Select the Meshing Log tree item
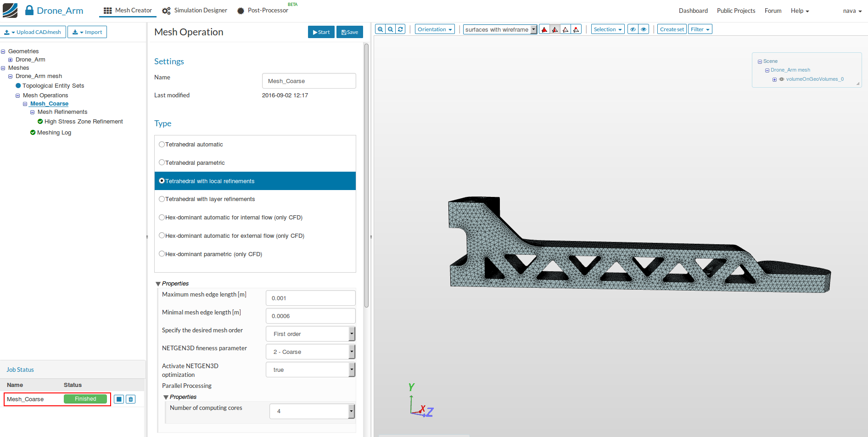This screenshot has width=868, height=437. (54, 133)
